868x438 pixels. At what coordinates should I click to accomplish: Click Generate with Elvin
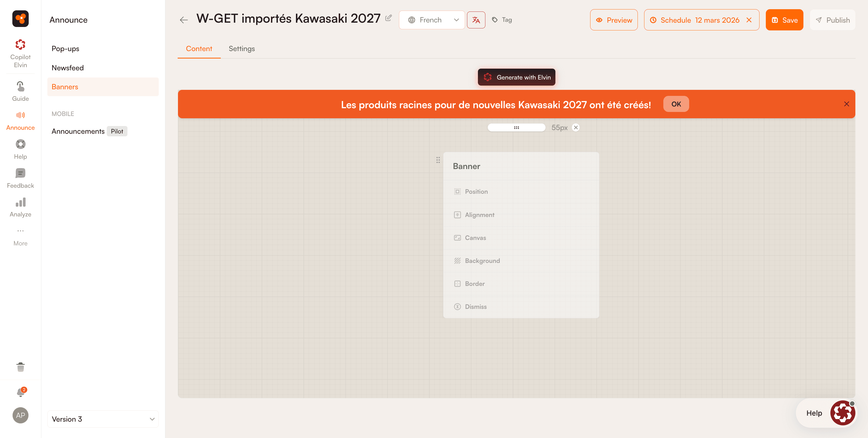516,77
